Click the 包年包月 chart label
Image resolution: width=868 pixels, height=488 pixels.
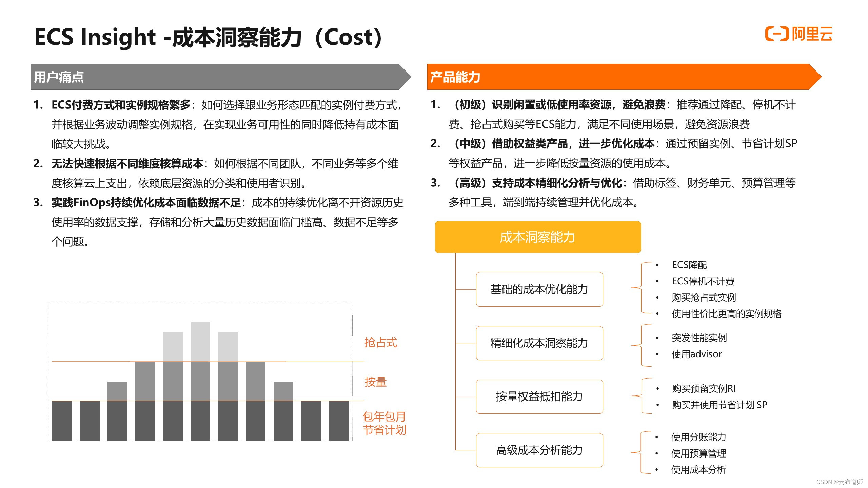pos(384,416)
